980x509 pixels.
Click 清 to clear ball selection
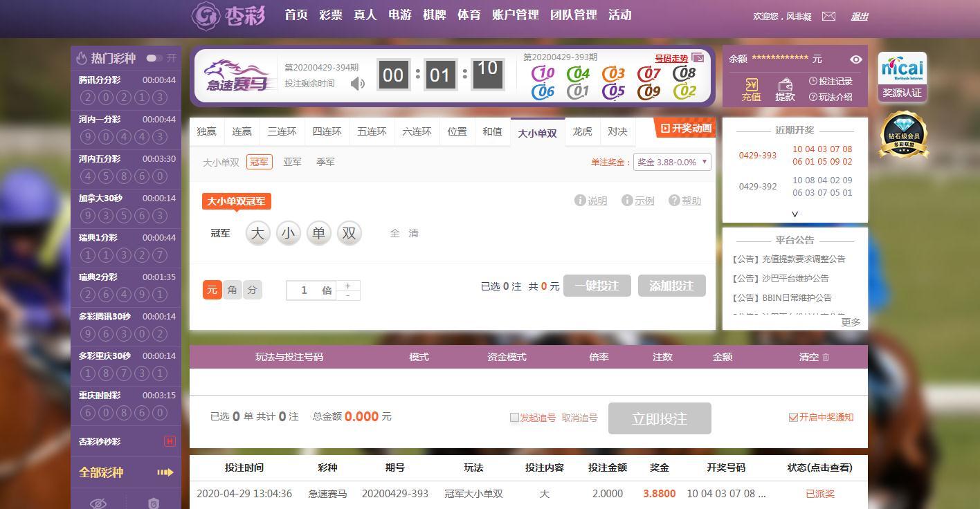coord(413,233)
